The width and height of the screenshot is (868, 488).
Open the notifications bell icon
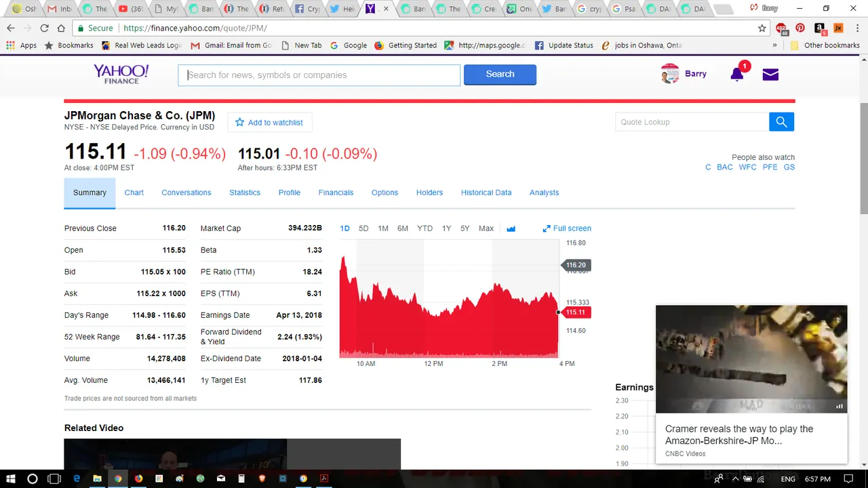[737, 74]
